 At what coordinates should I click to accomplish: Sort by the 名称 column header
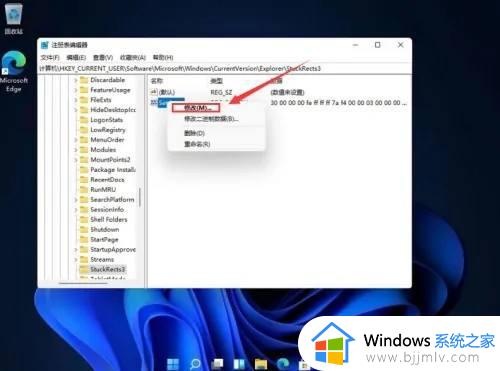pyautogui.click(x=157, y=81)
